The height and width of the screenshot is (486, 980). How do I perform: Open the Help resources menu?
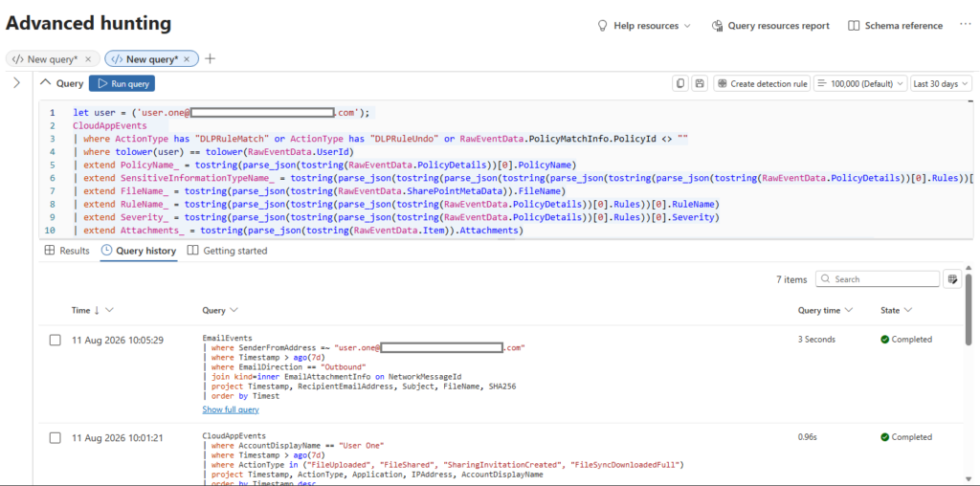pyautogui.click(x=644, y=26)
